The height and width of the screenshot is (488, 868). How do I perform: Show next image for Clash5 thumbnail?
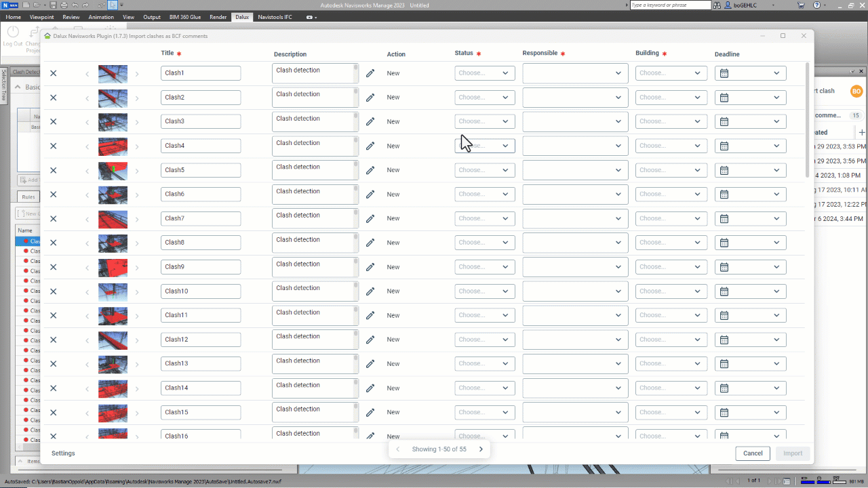[136, 171]
